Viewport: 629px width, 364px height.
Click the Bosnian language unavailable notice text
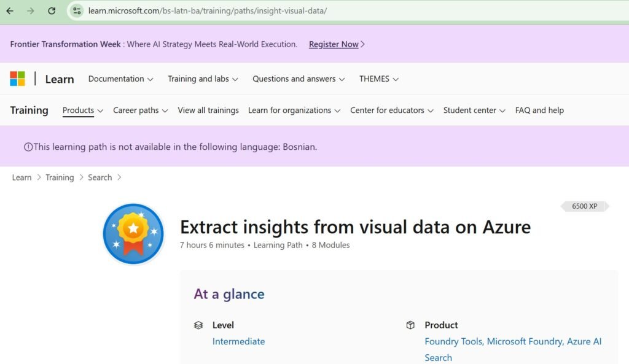175,147
